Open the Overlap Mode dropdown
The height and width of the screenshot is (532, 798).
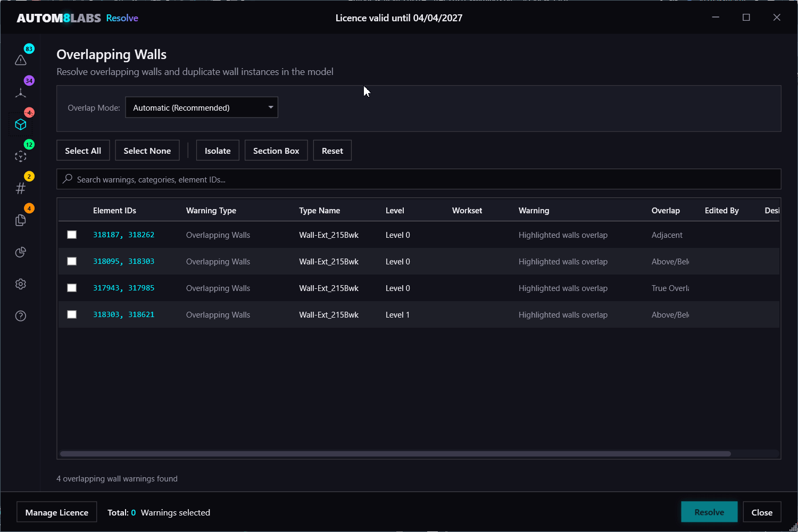pos(201,107)
